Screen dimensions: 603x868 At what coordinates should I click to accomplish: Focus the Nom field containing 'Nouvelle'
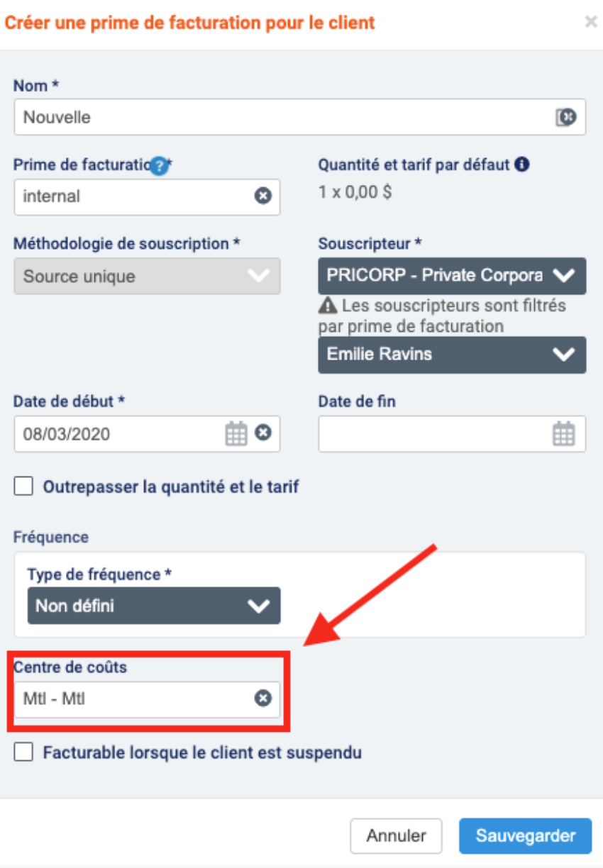coord(299,117)
